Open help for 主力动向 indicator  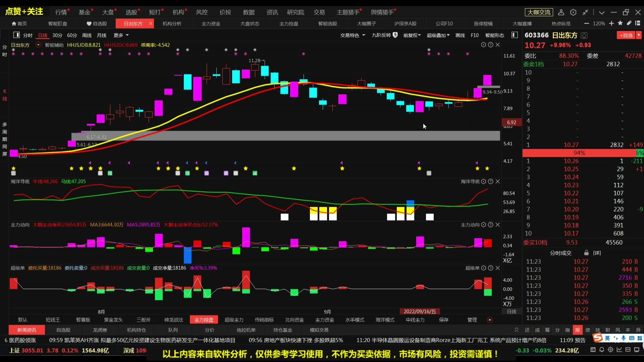coord(490,225)
